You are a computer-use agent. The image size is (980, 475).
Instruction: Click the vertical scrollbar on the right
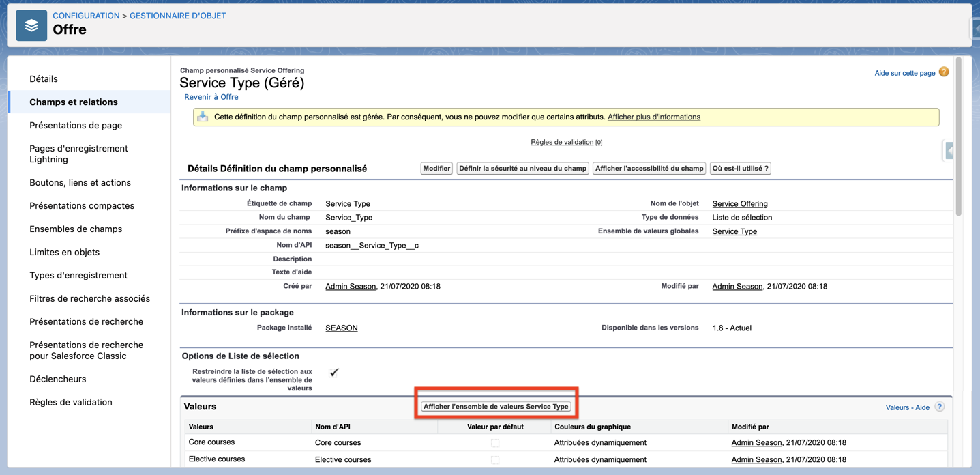tap(959, 136)
